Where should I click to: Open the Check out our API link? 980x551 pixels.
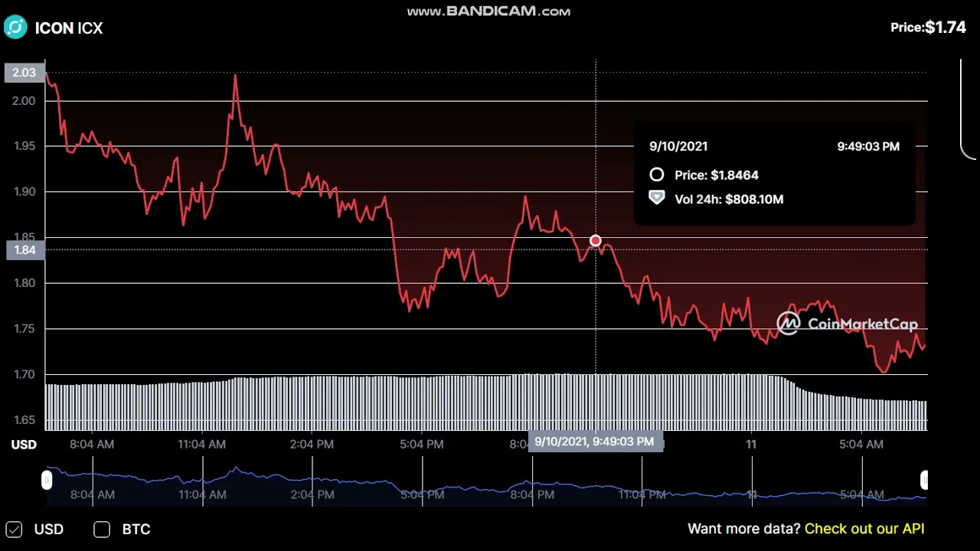[x=864, y=529]
